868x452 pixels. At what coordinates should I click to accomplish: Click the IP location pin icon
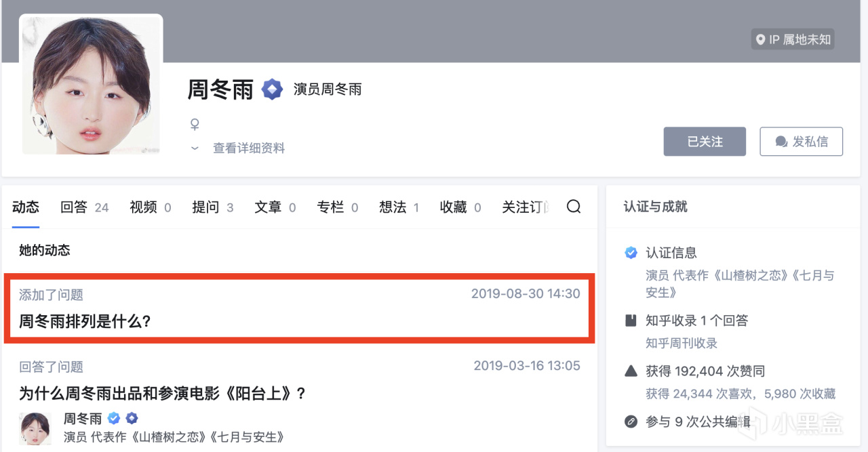pos(759,39)
